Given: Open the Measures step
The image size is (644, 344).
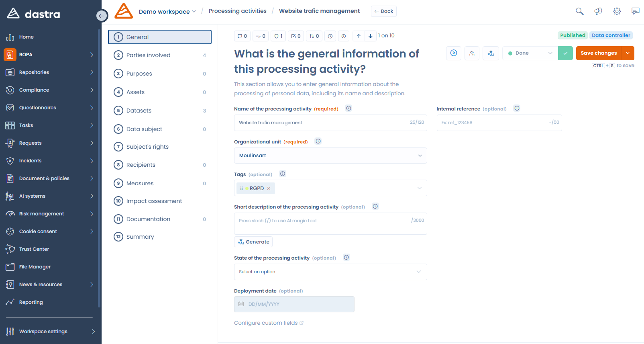Looking at the screenshot, I should point(160,183).
